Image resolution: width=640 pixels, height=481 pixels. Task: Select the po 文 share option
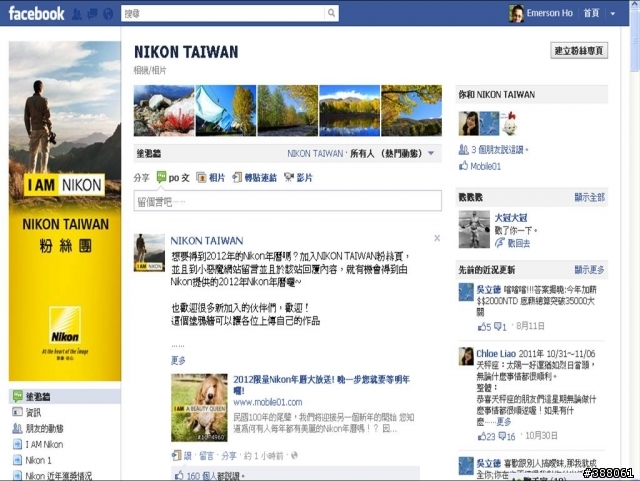coord(173,178)
